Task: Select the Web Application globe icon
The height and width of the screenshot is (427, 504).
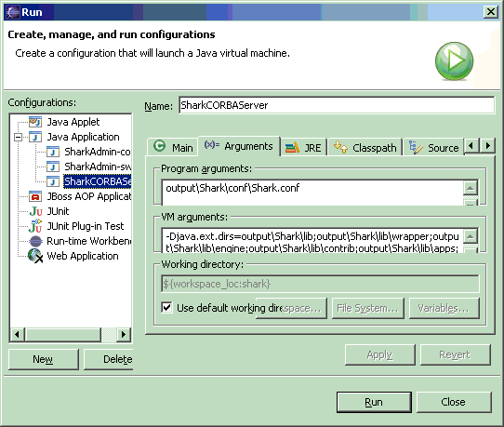Action: (x=35, y=256)
